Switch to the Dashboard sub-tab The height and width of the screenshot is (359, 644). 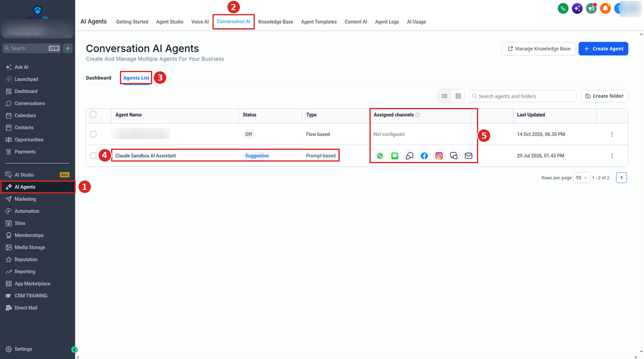(99, 78)
